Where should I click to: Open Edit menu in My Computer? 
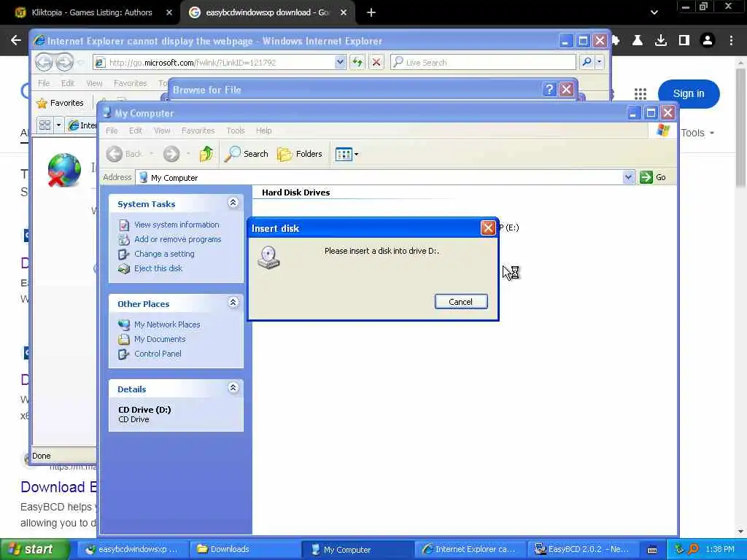tap(135, 131)
